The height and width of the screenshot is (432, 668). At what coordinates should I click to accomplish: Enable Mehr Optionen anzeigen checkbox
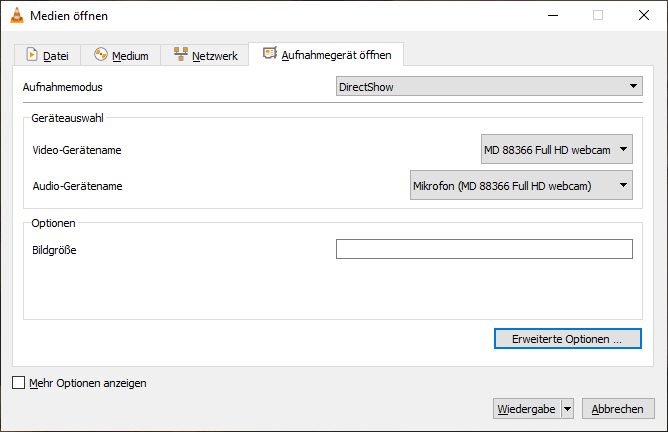point(19,383)
